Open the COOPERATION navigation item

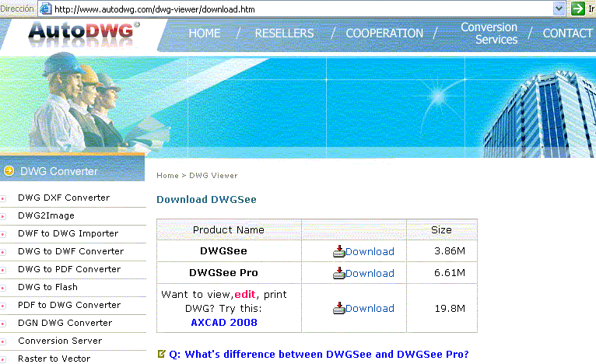pos(384,33)
